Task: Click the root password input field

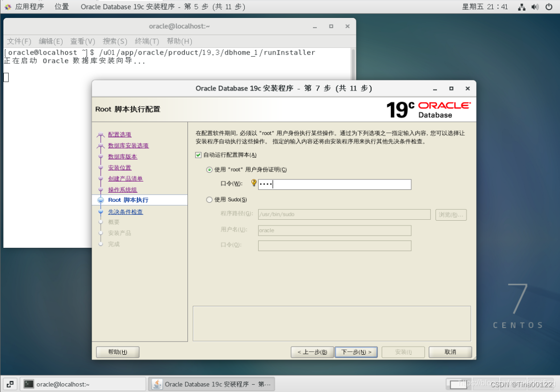Action: tap(335, 184)
